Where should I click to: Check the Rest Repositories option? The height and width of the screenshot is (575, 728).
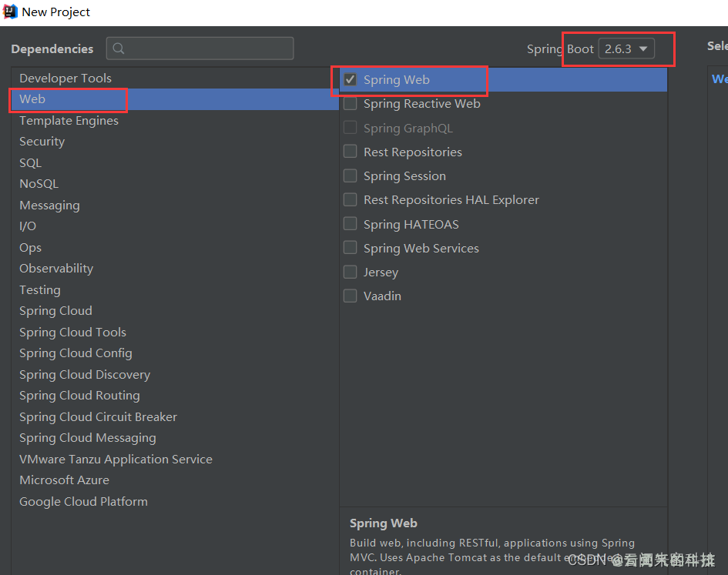351,152
